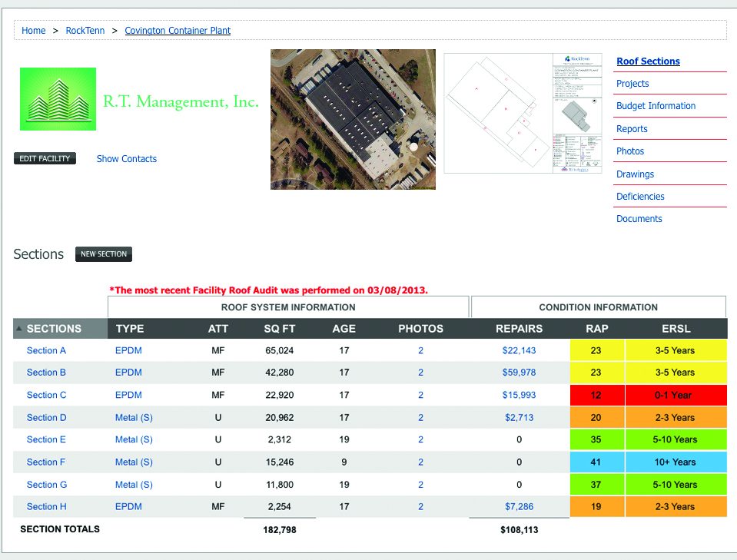Image resolution: width=737 pixels, height=560 pixels.
Task: Open RockTenn in the breadcrumb trail
Action: click(85, 31)
